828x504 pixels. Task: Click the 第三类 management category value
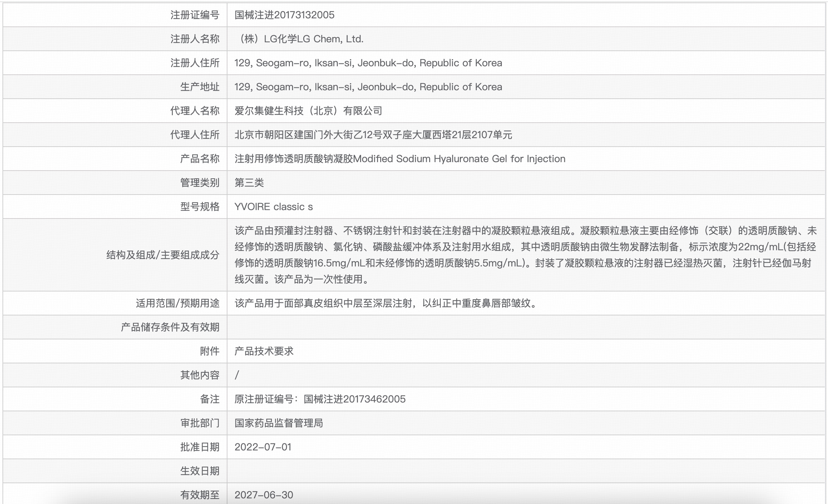coord(249,183)
